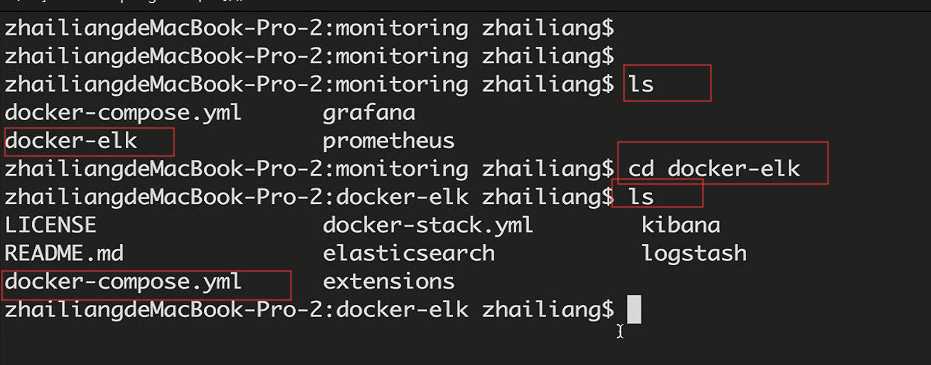Click the prompt text preceding cd docker-elk

(309, 169)
